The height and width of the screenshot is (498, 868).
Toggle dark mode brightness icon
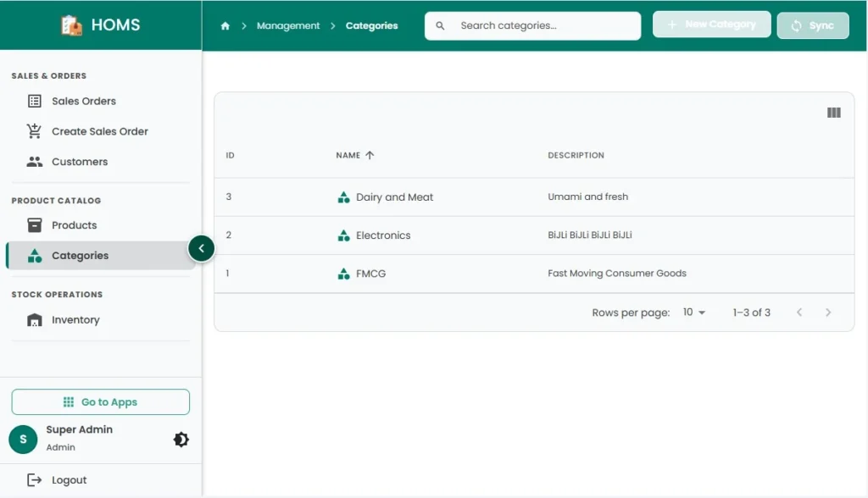pos(181,440)
